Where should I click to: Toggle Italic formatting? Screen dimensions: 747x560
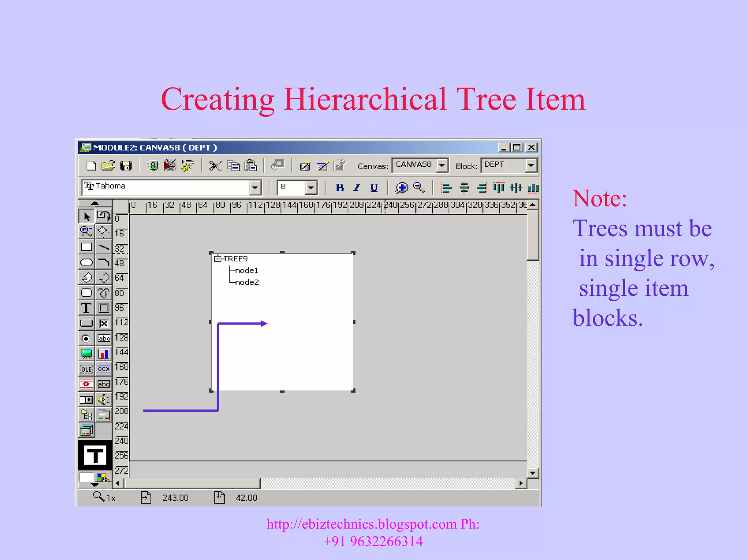(357, 188)
